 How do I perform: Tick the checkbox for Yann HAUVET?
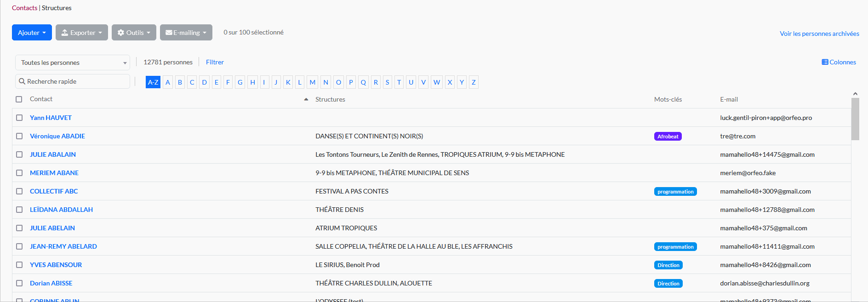pyautogui.click(x=19, y=118)
